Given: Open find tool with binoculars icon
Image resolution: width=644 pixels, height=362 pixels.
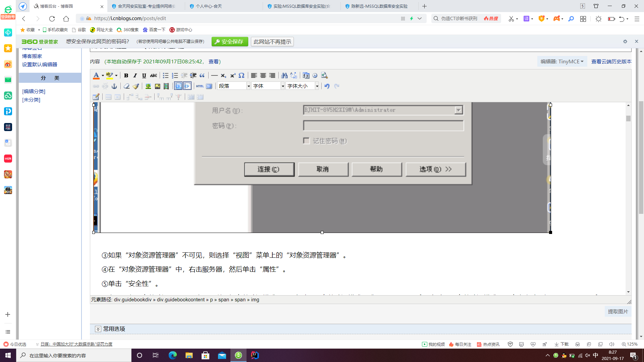Looking at the screenshot, I should 284,75.
